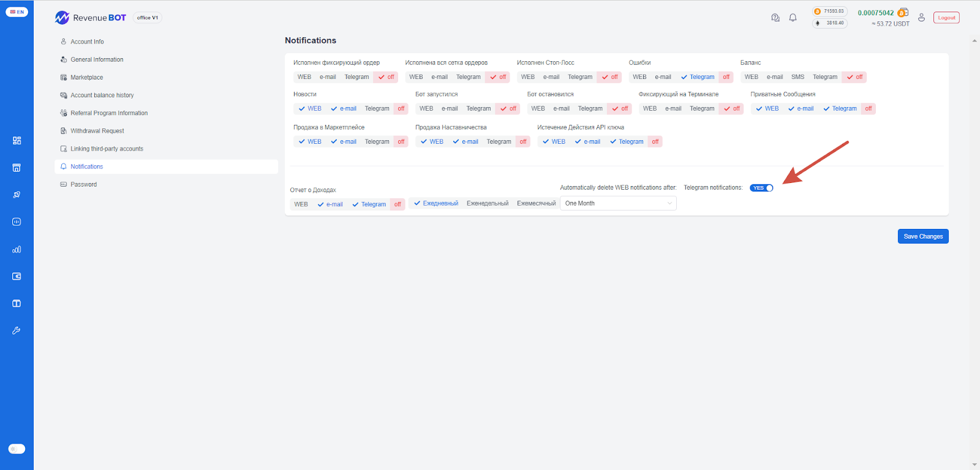Click the scrollbar up arrow on right edge
This screenshot has width=980, height=470.
974,41
